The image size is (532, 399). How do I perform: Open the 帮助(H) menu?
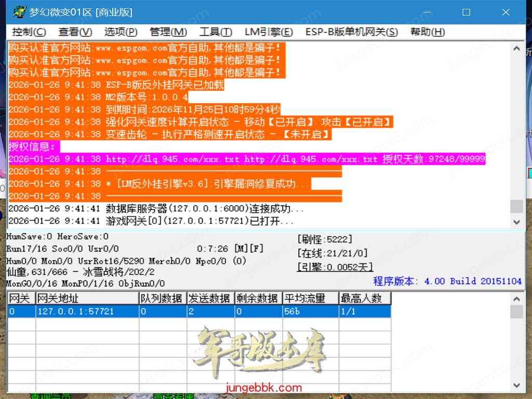click(428, 32)
